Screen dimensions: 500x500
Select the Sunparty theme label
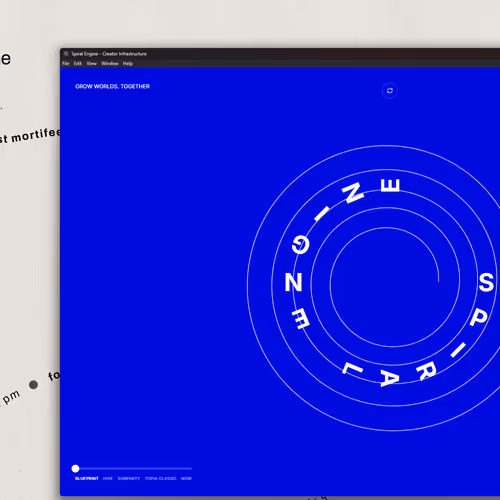click(x=129, y=478)
